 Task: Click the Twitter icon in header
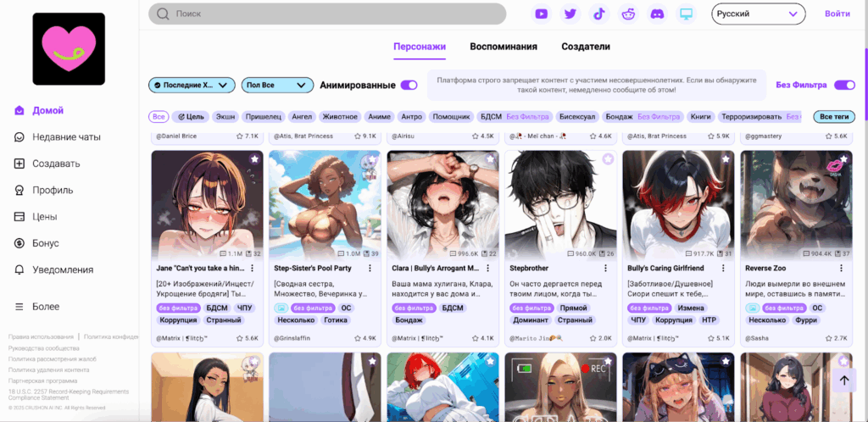570,14
